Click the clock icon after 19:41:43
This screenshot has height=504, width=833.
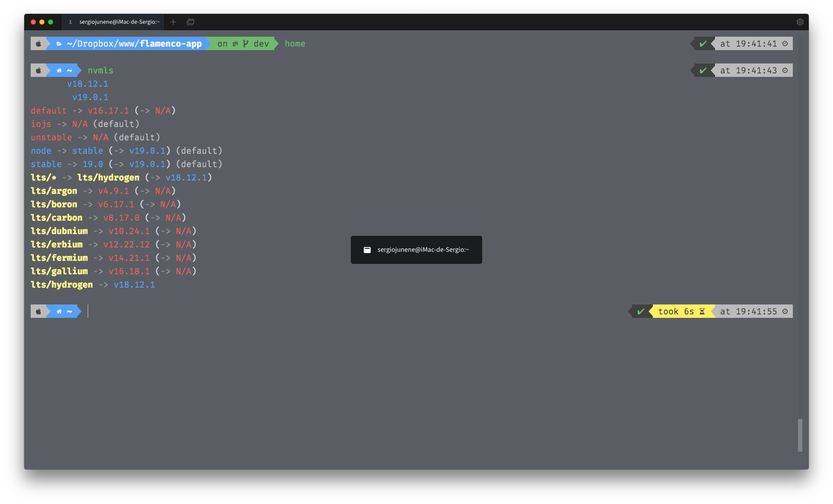pyautogui.click(x=785, y=70)
